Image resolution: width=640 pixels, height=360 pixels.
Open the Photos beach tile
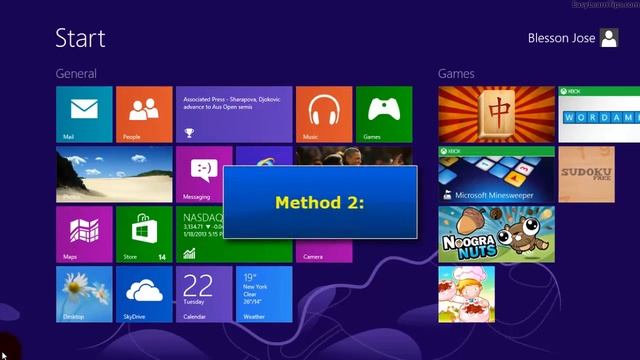pyautogui.click(x=114, y=174)
